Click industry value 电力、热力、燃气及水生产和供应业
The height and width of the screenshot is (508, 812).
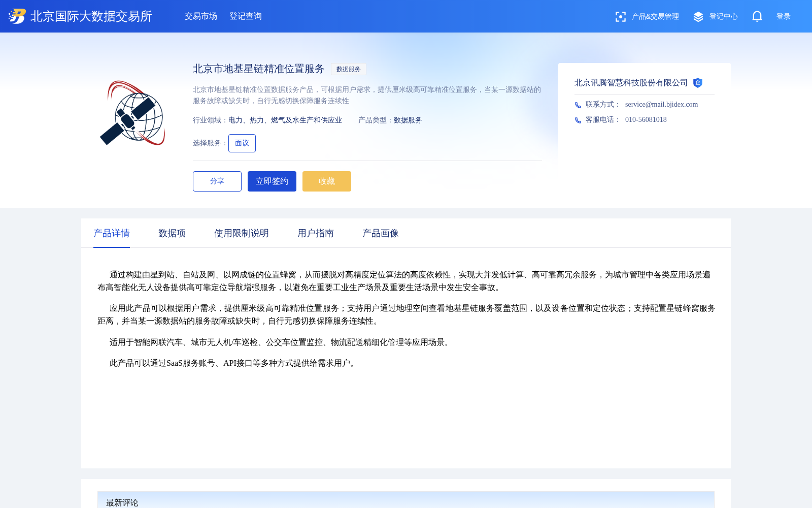(285, 120)
